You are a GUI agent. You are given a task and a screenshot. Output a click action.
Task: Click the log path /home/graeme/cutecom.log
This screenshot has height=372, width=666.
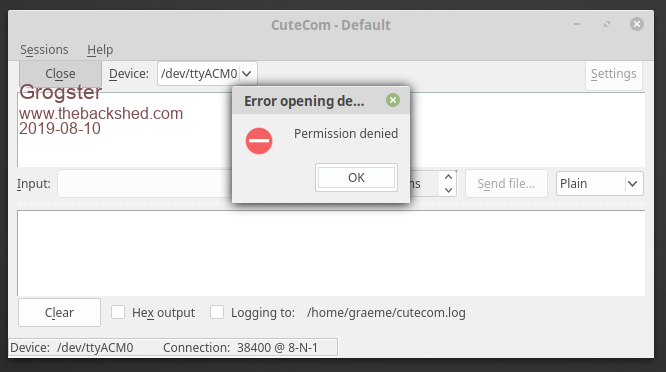click(x=386, y=313)
